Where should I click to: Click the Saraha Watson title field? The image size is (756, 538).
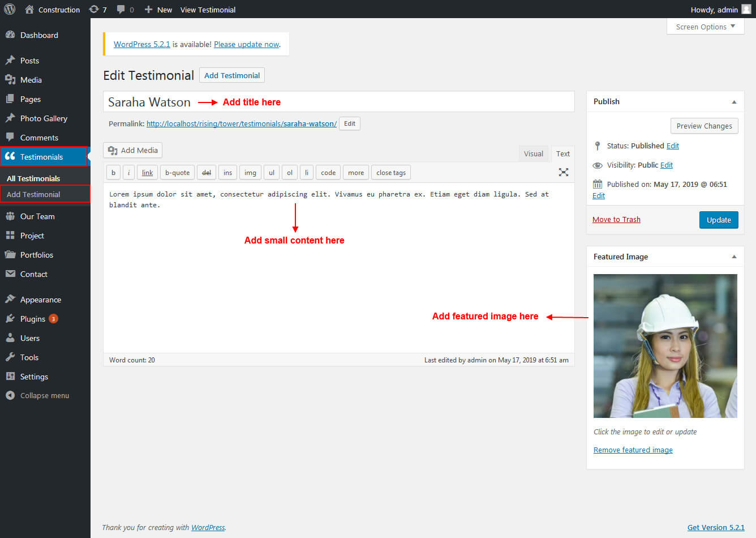click(338, 102)
